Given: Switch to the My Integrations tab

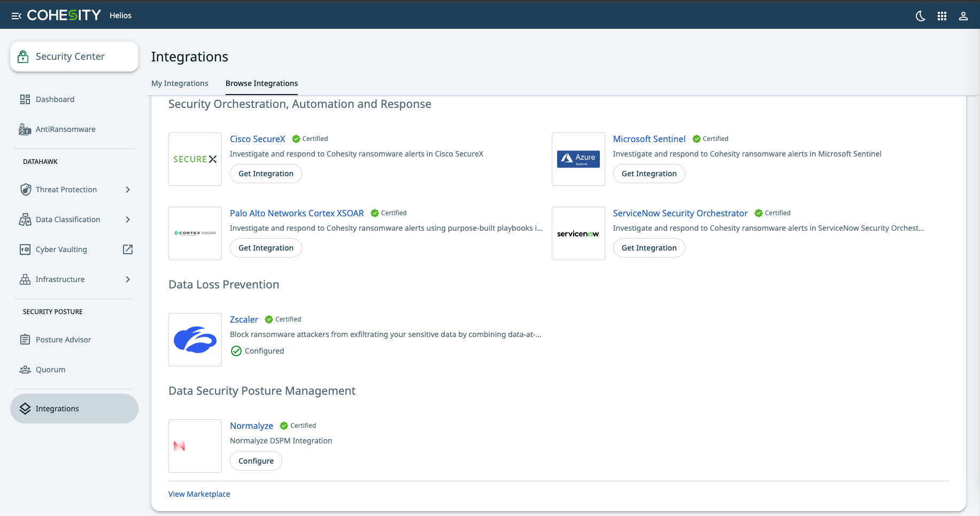Looking at the screenshot, I should click(180, 83).
